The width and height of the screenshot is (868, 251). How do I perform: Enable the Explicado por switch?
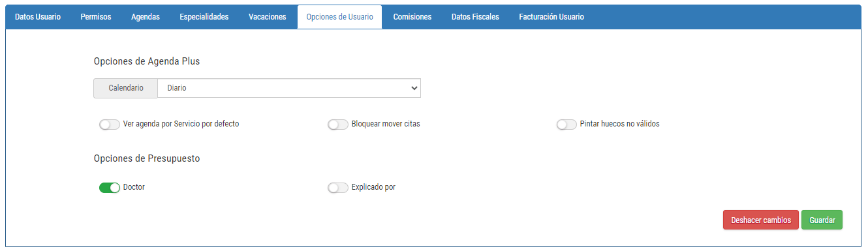[x=337, y=187]
